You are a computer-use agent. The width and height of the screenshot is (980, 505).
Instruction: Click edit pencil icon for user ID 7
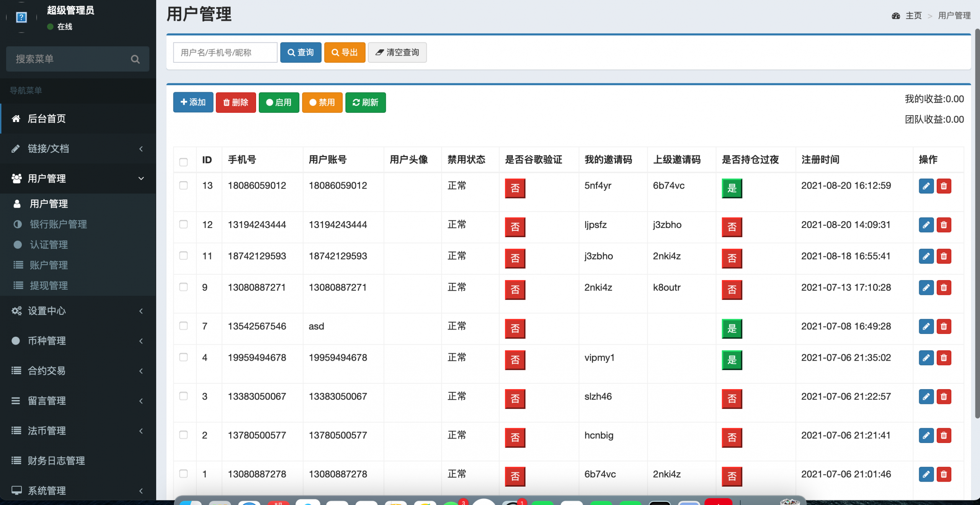click(926, 327)
